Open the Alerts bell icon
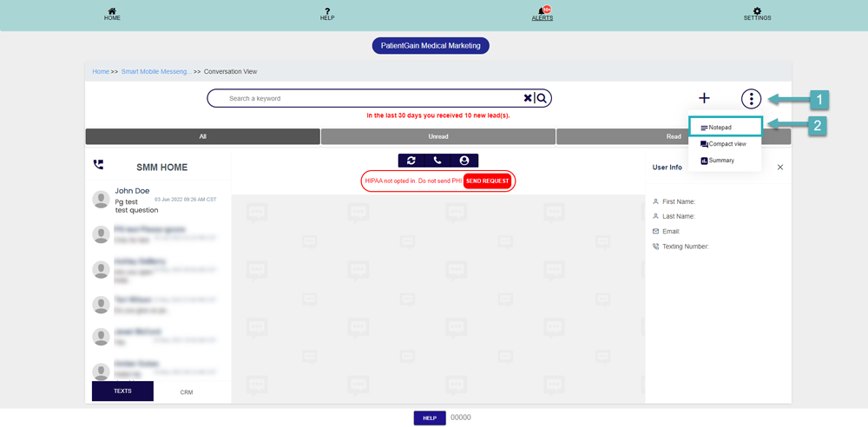The height and width of the screenshot is (427, 868). 542,11
